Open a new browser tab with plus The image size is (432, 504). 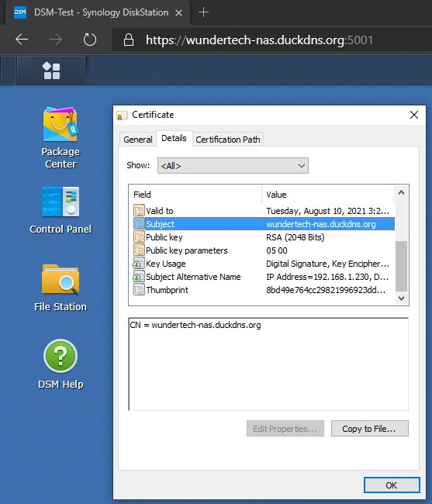pyautogui.click(x=203, y=12)
